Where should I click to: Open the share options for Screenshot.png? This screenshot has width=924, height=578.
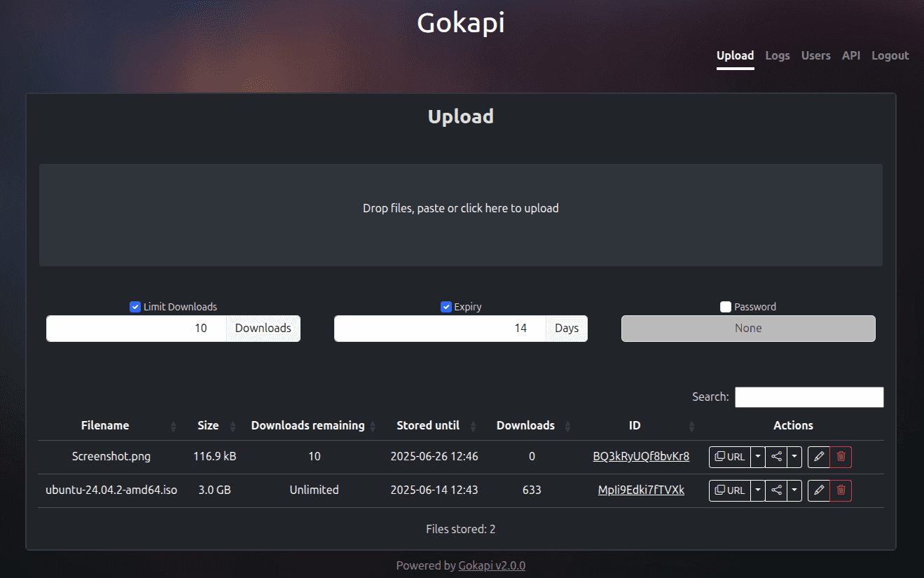pyautogui.click(x=775, y=457)
